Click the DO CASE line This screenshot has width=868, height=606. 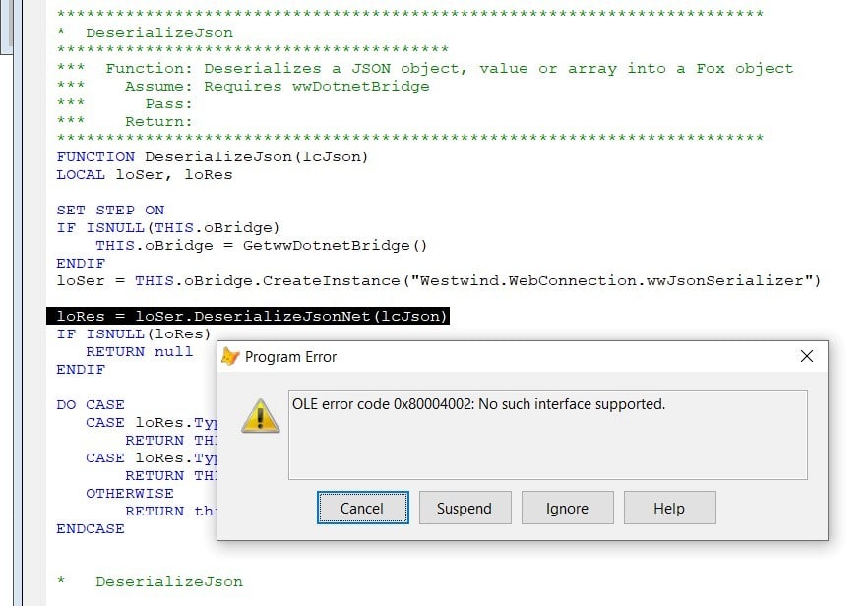(91, 404)
